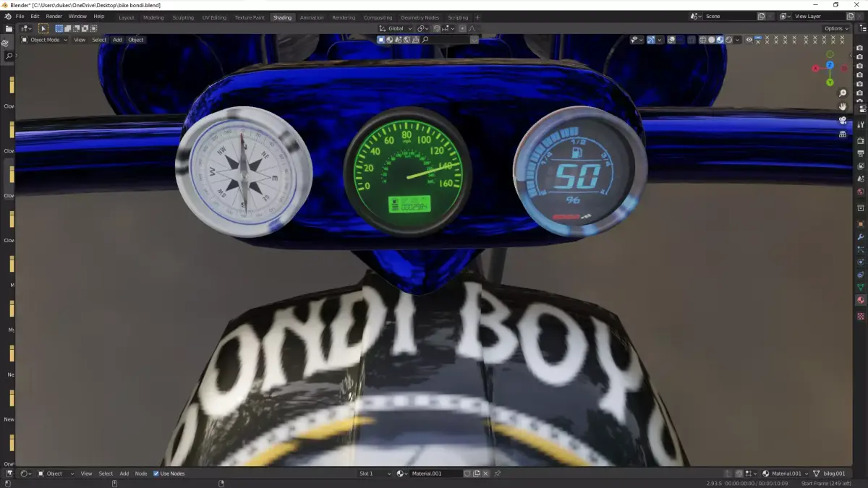Switch to Rendered viewport shading
This screenshot has height=488, width=868.
pyautogui.click(x=728, y=40)
